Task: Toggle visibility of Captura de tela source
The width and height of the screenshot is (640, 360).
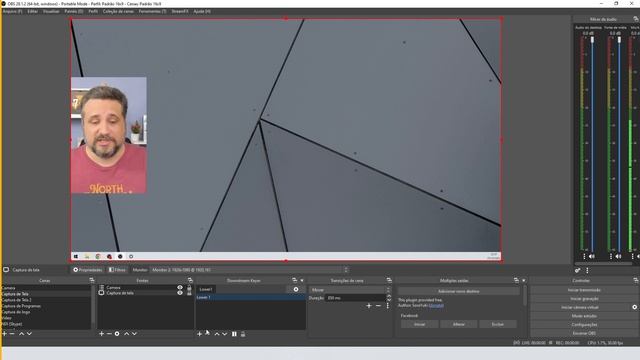Action: [x=180, y=293]
